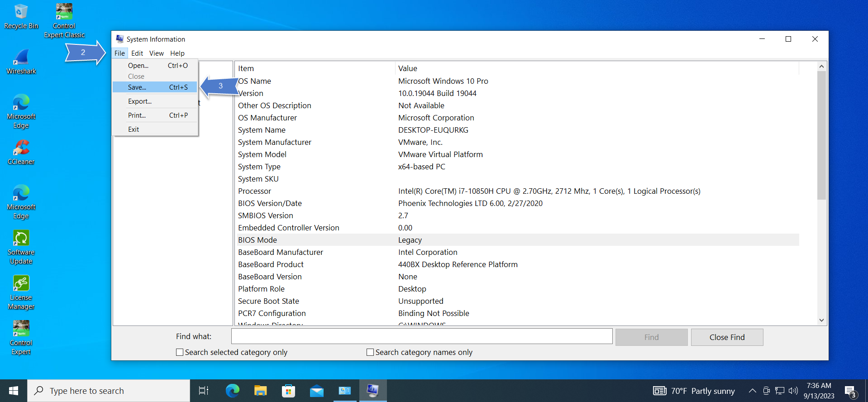868x402 pixels.
Task: Open Control Expert desktop icon
Action: 21,338
